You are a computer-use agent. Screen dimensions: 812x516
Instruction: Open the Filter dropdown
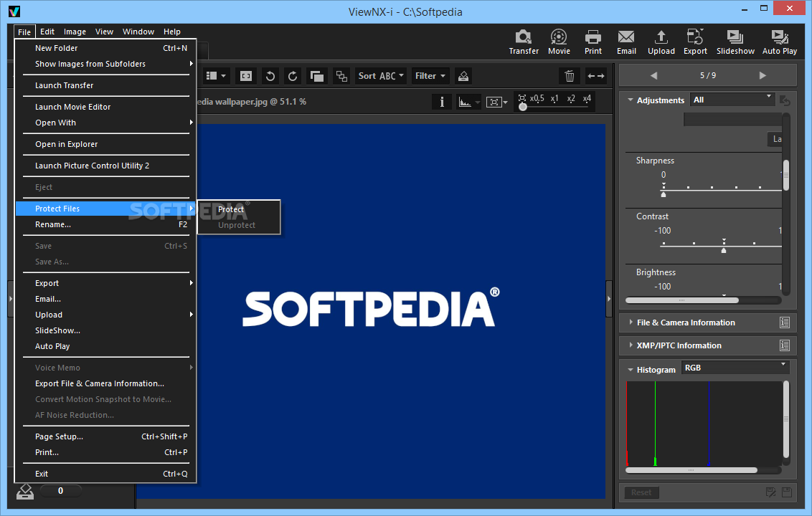pyautogui.click(x=430, y=76)
